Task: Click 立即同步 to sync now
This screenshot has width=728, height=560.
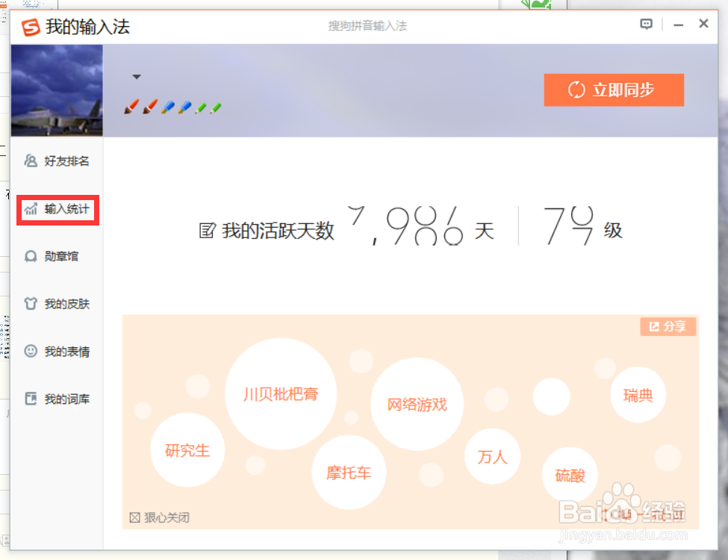Action: point(614,90)
